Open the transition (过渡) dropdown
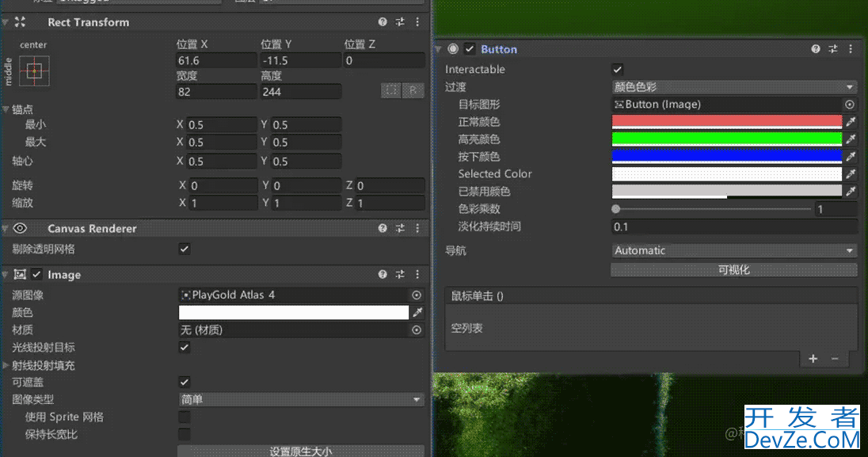 coord(733,87)
